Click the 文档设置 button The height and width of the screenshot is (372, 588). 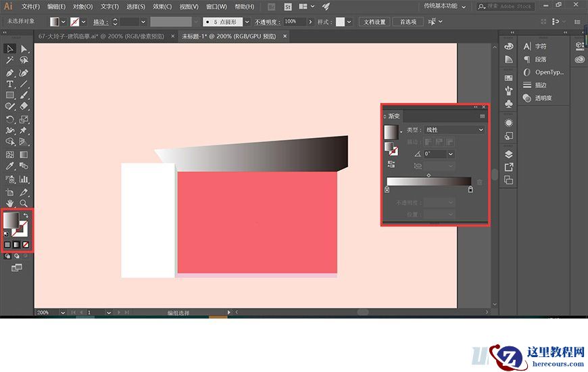pos(375,22)
